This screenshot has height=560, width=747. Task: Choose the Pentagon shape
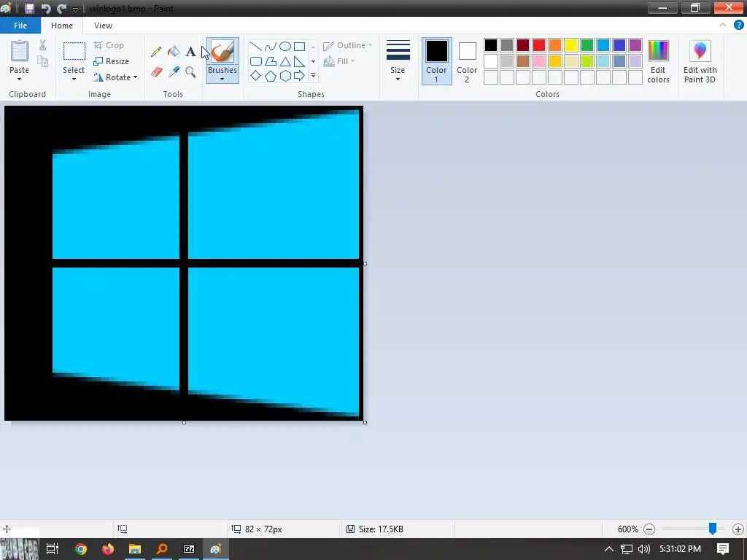click(271, 76)
